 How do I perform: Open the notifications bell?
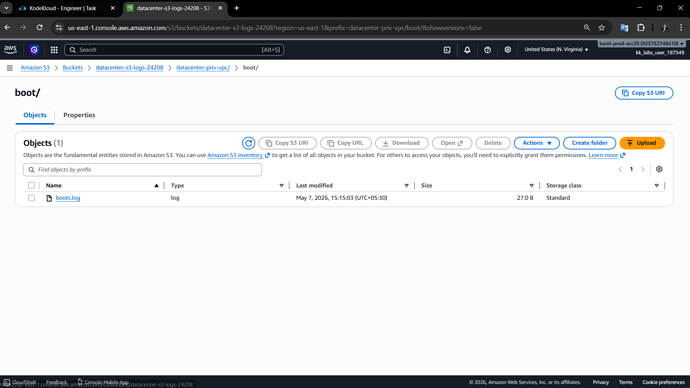(x=467, y=50)
